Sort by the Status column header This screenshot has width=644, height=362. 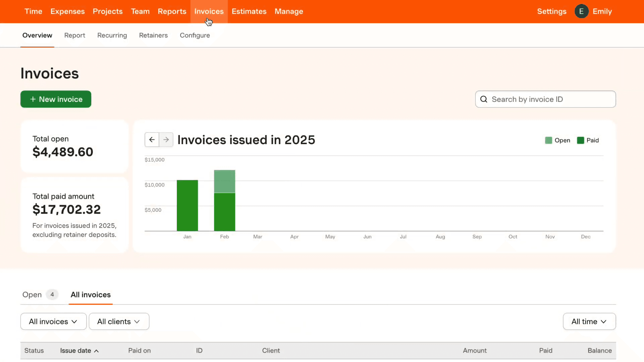point(34,351)
